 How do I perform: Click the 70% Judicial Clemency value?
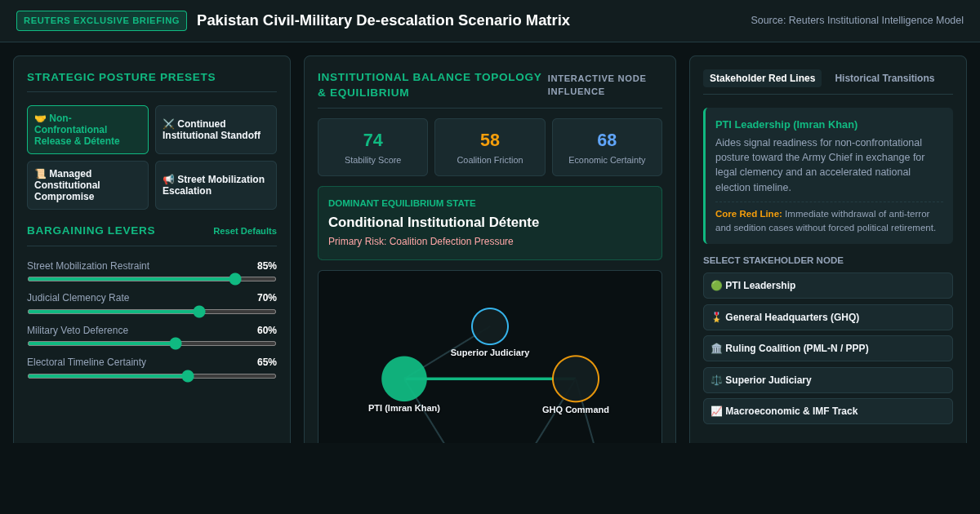[267, 298]
